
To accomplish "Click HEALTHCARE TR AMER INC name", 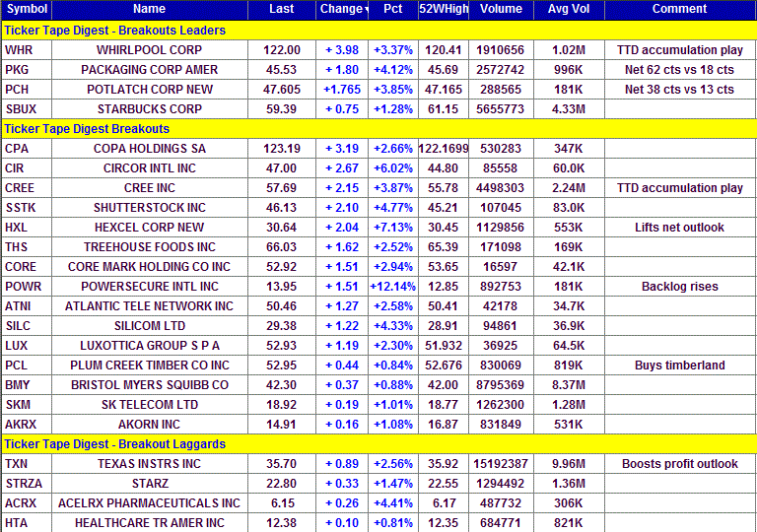I will [150, 523].
